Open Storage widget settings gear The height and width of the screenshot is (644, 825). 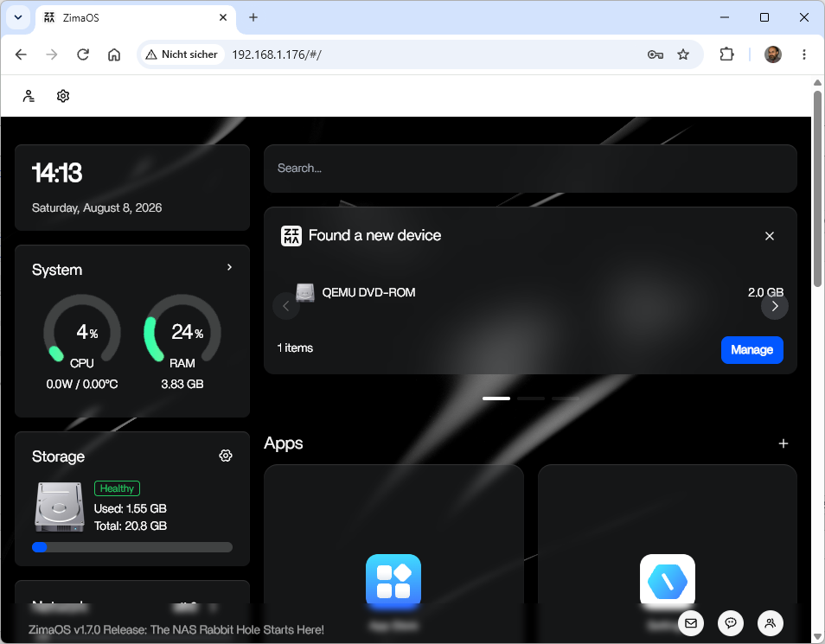[x=226, y=456]
